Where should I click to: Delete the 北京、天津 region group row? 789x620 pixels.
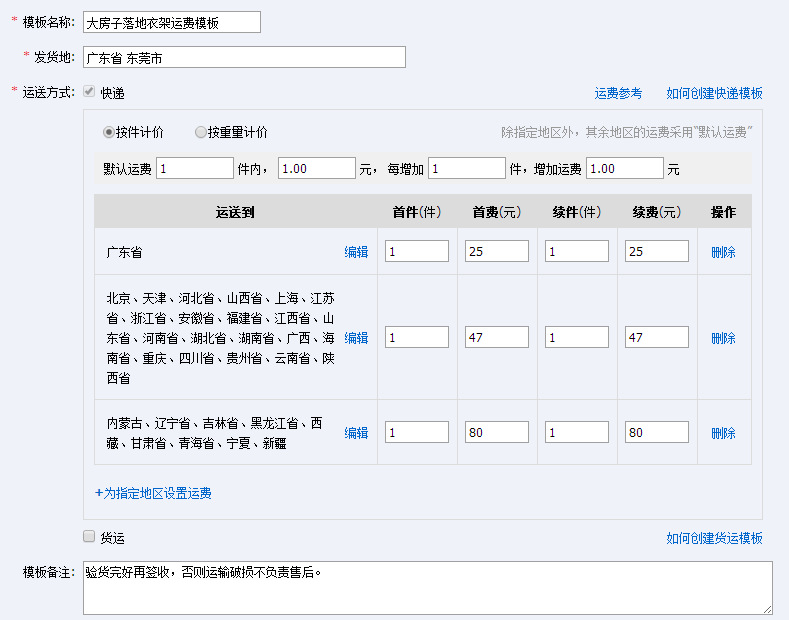(723, 338)
